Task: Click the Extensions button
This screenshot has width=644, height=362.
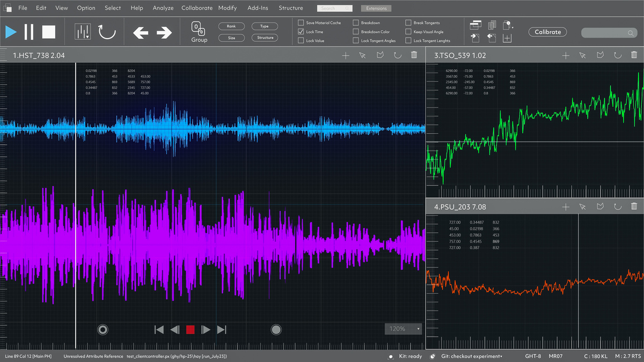Action: (x=376, y=9)
